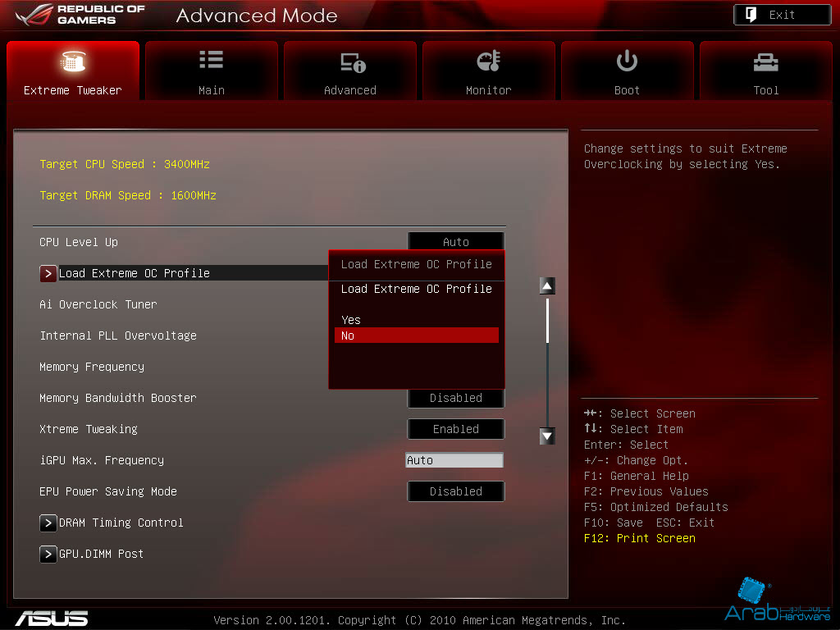The width and height of the screenshot is (840, 630).
Task: Click the Exit button
Action: pyautogui.click(x=782, y=15)
